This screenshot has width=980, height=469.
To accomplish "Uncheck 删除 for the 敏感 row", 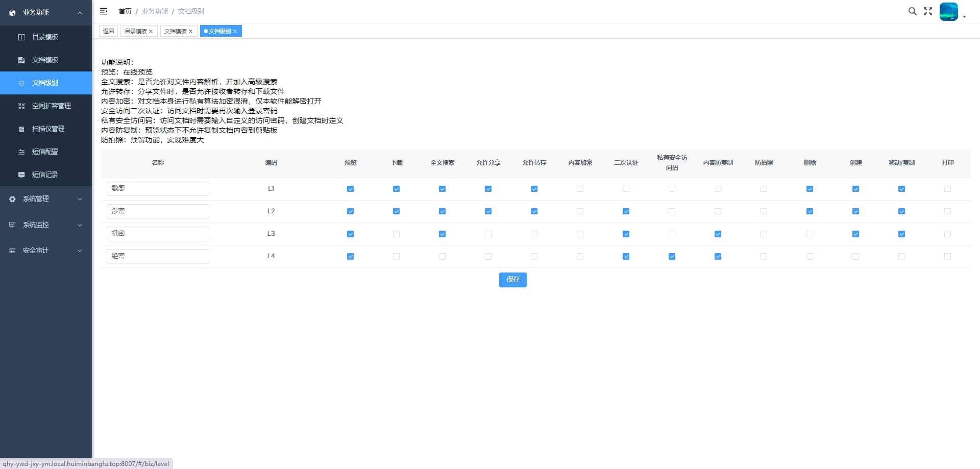I will (x=810, y=189).
